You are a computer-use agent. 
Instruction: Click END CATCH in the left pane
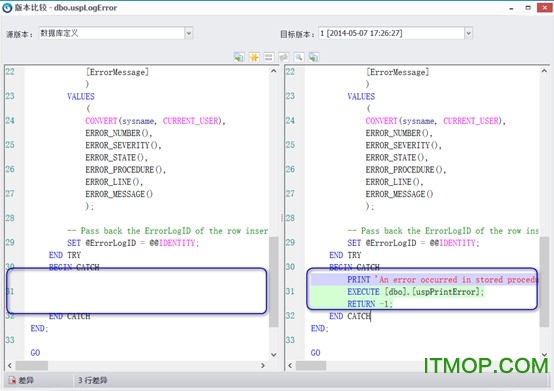click(70, 316)
